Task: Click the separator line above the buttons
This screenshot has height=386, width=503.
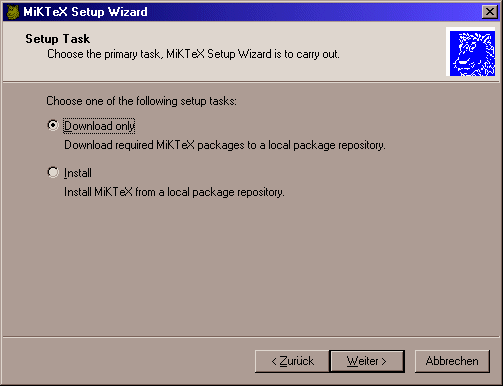Action: pos(251,337)
